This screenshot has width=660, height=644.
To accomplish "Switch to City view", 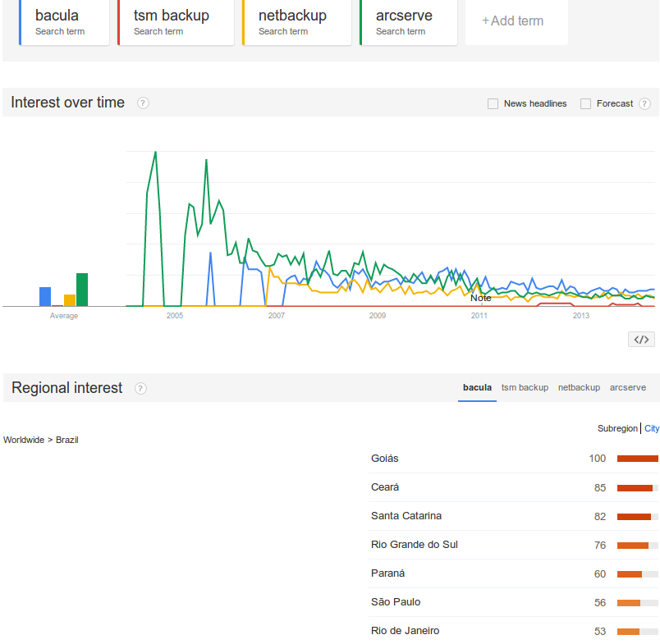I will coord(652,428).
